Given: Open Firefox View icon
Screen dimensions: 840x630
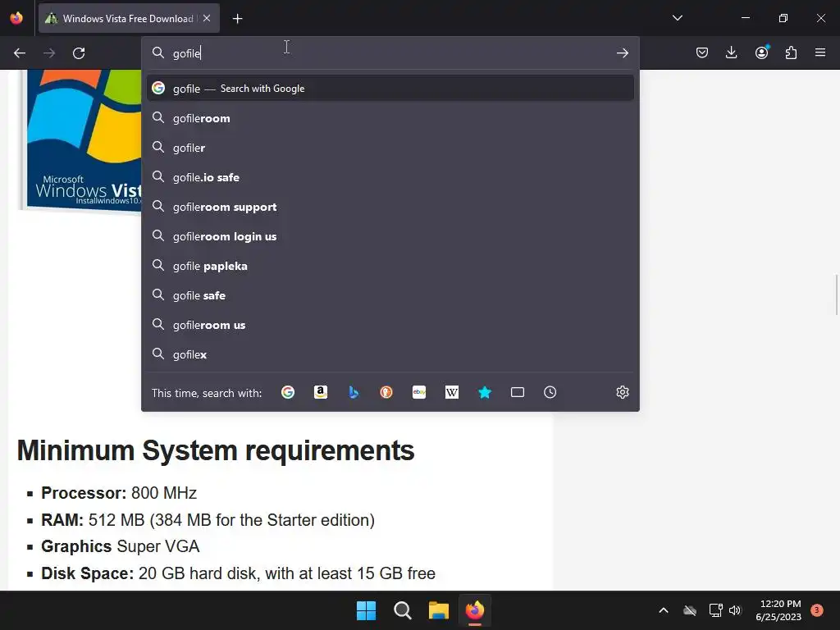Looking at the screenshot, I should 16,18.
